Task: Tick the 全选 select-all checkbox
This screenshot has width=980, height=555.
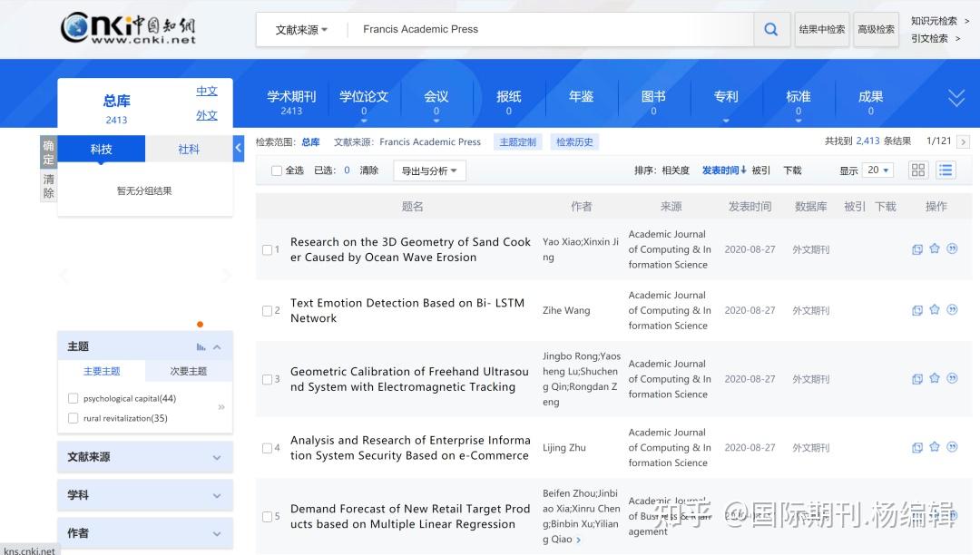Action: pyautogui.click(x=276, y=170)
